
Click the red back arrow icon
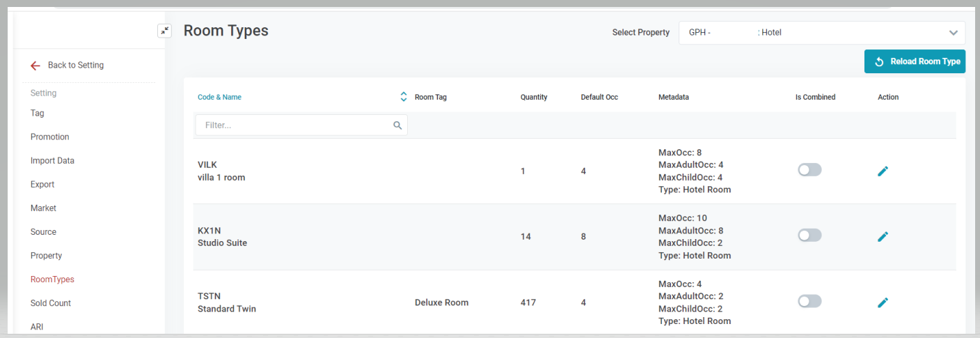point(35,66)
